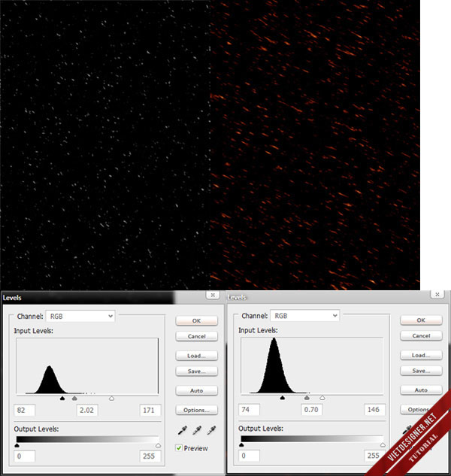Select the white point eyedropper in left Levels dialog

(x=211, y=430)
